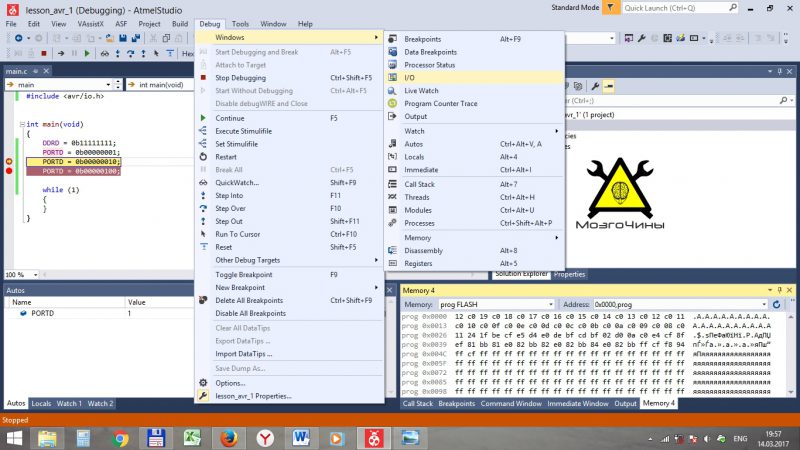Switch to the Properties tab
The height and width of the screenshot is (450, 800).
coord(569,274)
